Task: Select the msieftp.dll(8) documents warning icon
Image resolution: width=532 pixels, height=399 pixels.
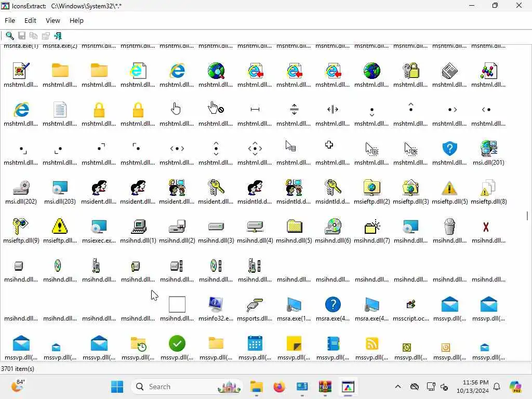Action: 488,187
